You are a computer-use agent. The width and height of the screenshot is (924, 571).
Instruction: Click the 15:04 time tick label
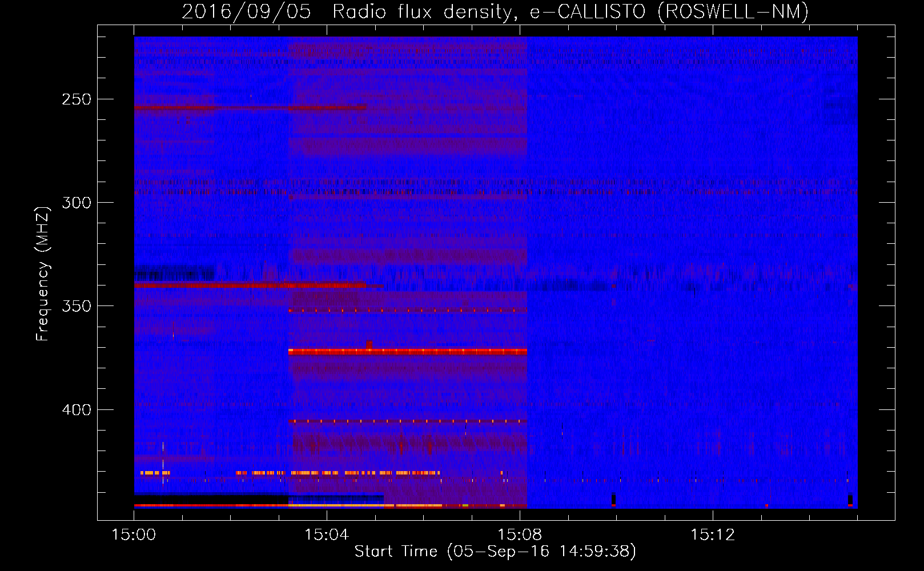pyautogui.click(x=327, y=535)
